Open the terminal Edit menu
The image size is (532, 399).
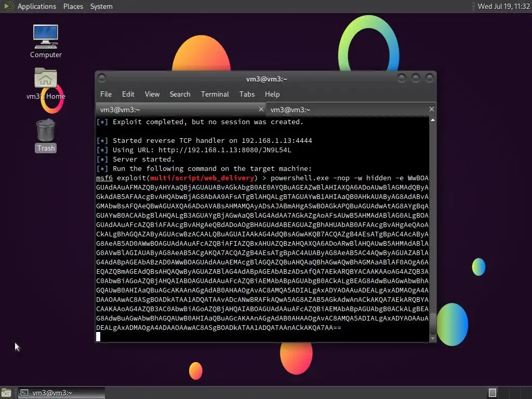point(128,95)
